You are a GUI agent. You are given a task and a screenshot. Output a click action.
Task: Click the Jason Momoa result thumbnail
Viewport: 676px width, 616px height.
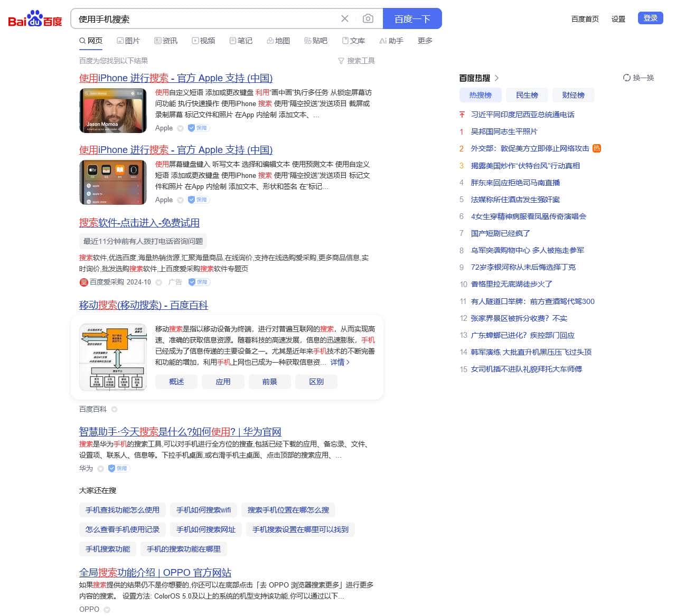coord(112,111)
